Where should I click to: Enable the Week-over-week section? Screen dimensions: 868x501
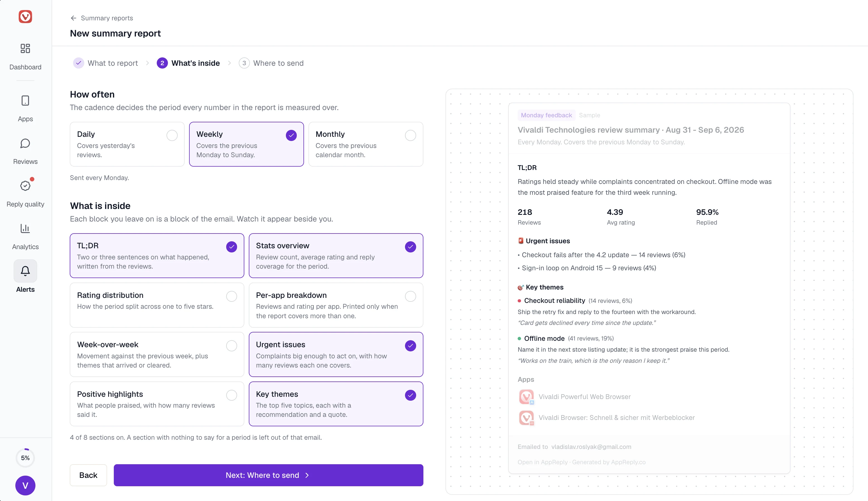232,346
